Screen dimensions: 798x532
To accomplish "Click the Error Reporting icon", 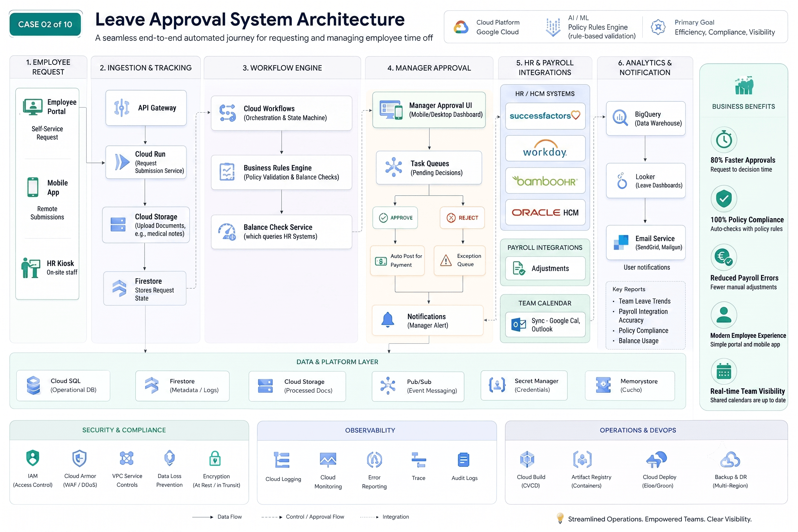I will click(x=374, y=460).
